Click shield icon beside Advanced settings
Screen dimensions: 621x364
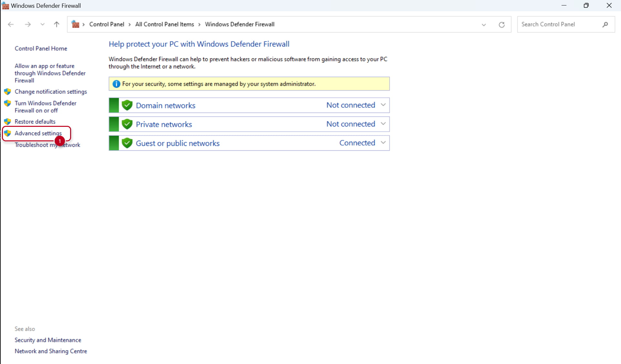click(x=7, y=133)
